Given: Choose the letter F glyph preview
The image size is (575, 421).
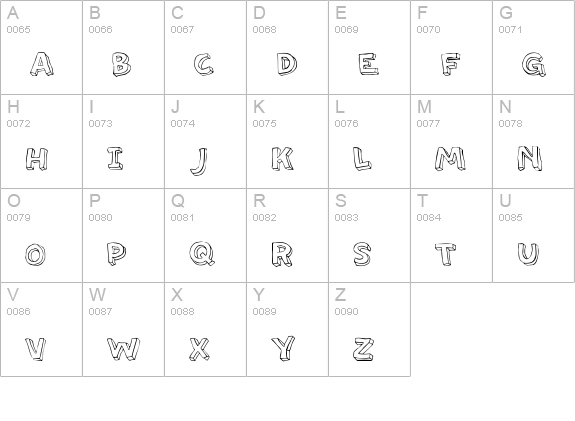Looking at the screenshot, I should click(x=450, y=64).
